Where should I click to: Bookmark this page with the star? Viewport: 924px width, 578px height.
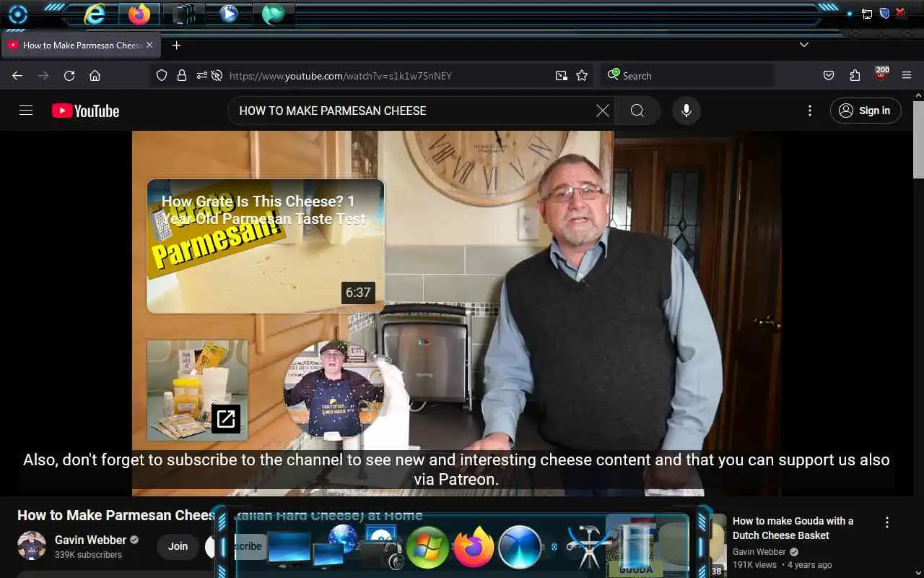582,75
